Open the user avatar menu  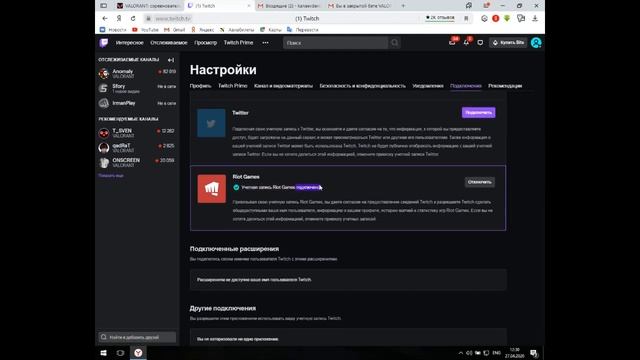point(536,42)
